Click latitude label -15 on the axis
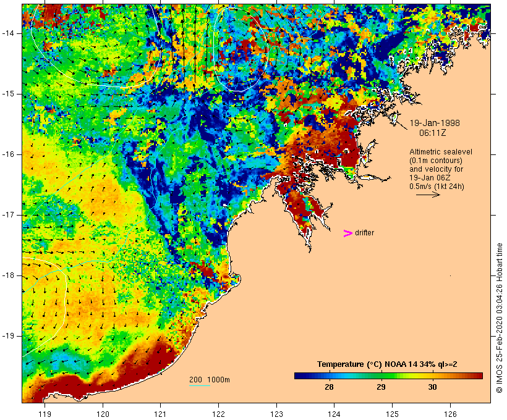The height and width of the screenshot is (420, 507). click(x=7, y=94)
